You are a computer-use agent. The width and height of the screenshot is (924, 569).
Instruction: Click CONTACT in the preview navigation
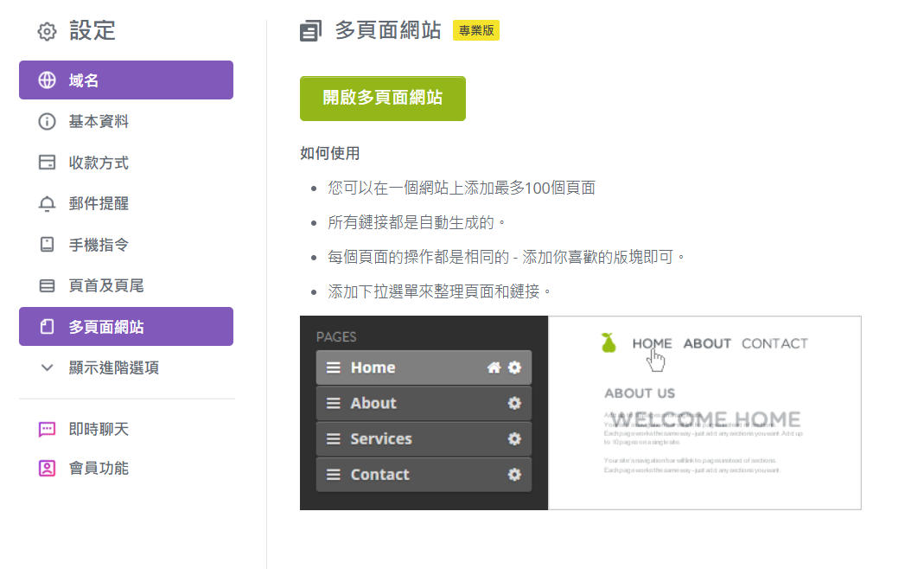coord(774,344)
